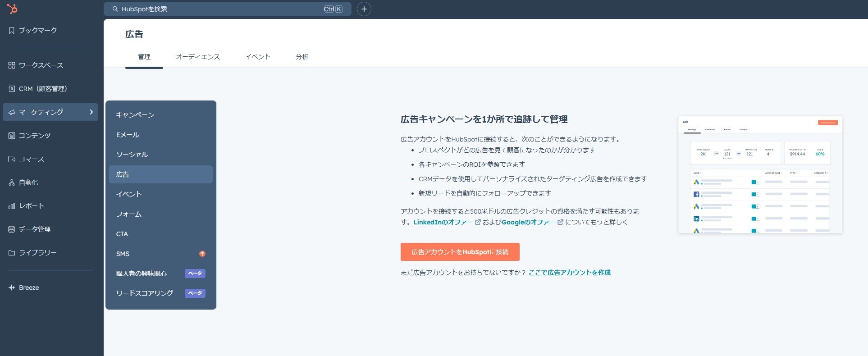Click the HubSpot sprocket logo
This screenshot has width=868, height=356.
pyautogui.click(x=12, y=9)
